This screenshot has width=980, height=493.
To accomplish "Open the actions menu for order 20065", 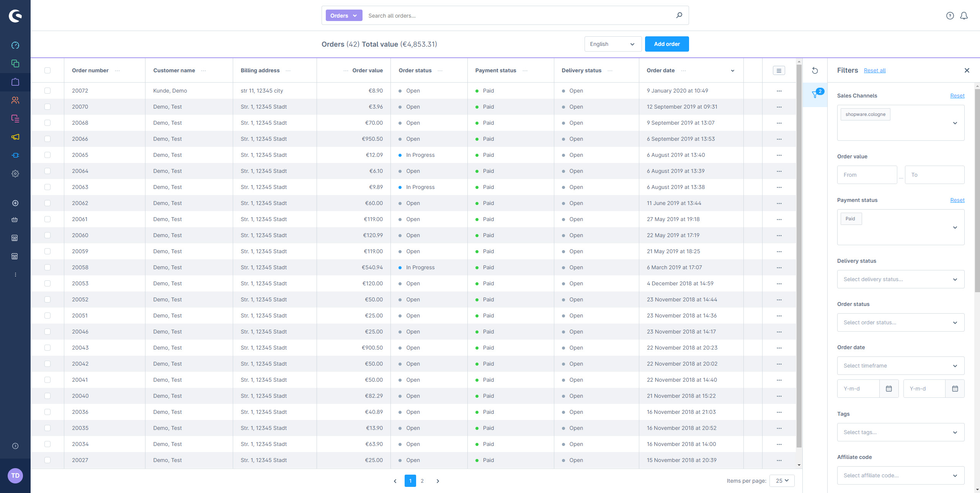I will [x=779, y=155].
